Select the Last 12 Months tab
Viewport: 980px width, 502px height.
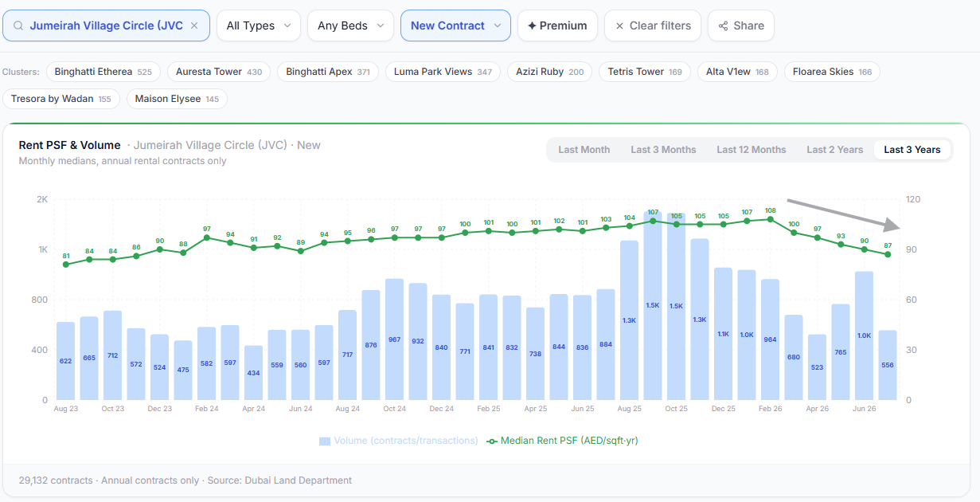click(x=752, y=150)
